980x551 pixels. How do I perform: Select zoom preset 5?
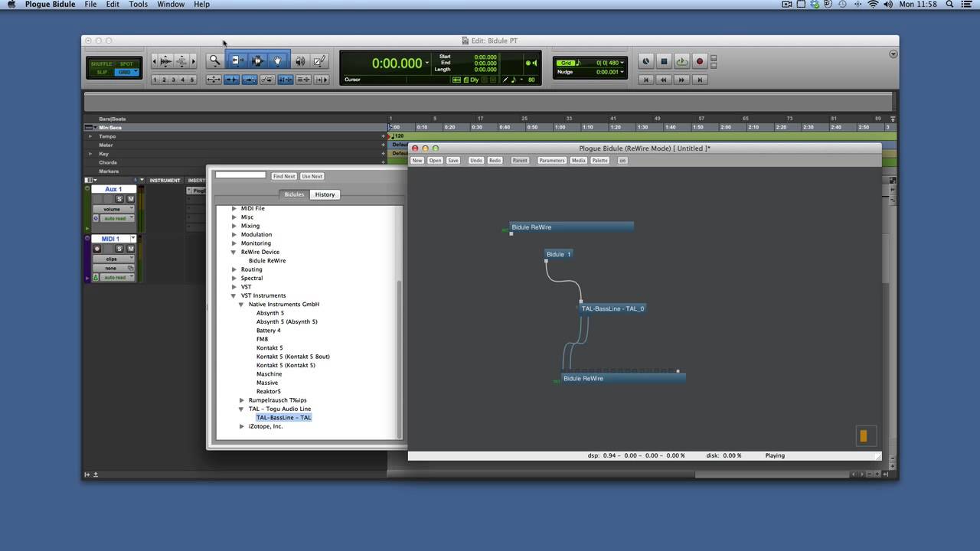pos(192,80)
